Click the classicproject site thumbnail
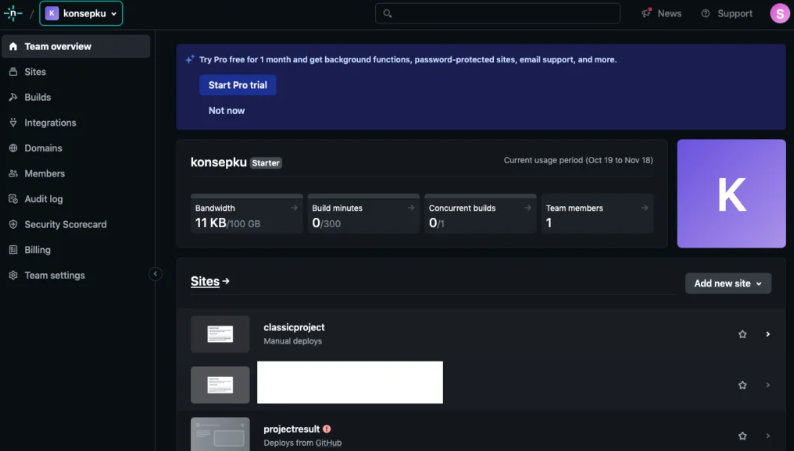 pos(220,334)
